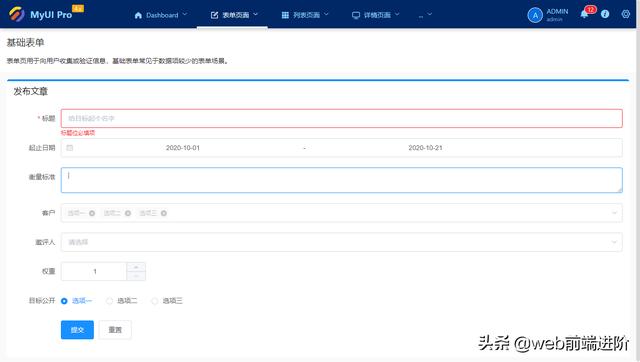
Task: Open the 列表页面 menu
Action: tap(304, 15)
